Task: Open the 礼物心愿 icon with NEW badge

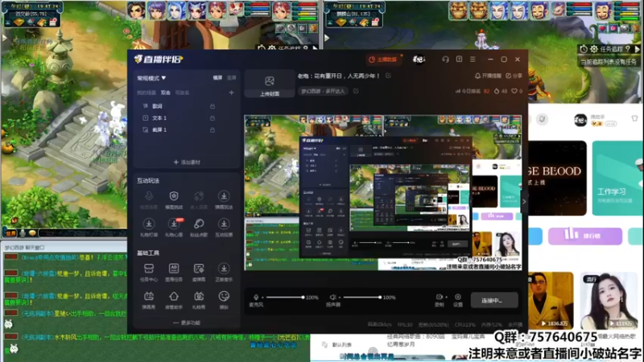Action: (174, 224)
